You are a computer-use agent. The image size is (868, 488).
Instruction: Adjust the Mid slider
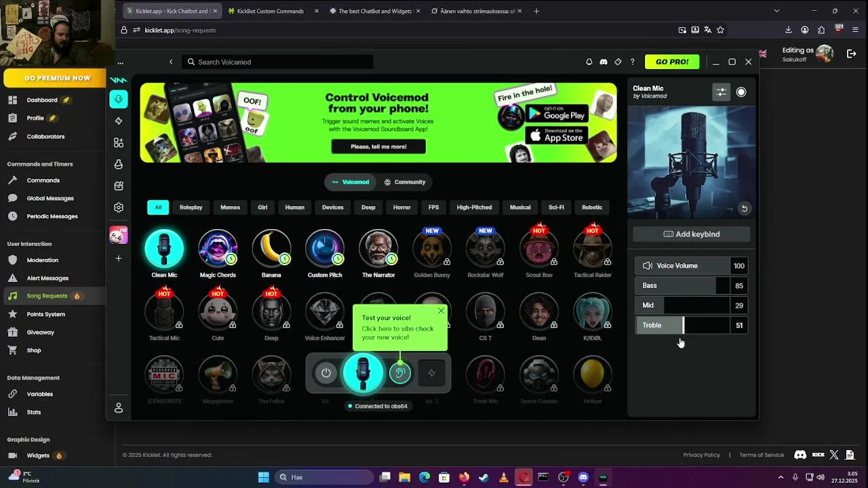[x=692, y=305]
